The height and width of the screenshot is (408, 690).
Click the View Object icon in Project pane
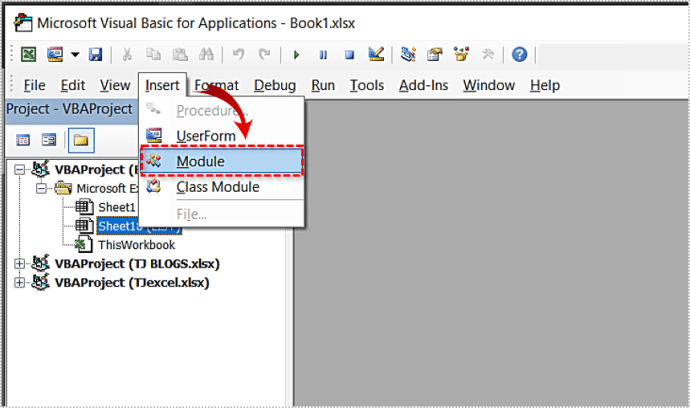[x=49, y=140]
